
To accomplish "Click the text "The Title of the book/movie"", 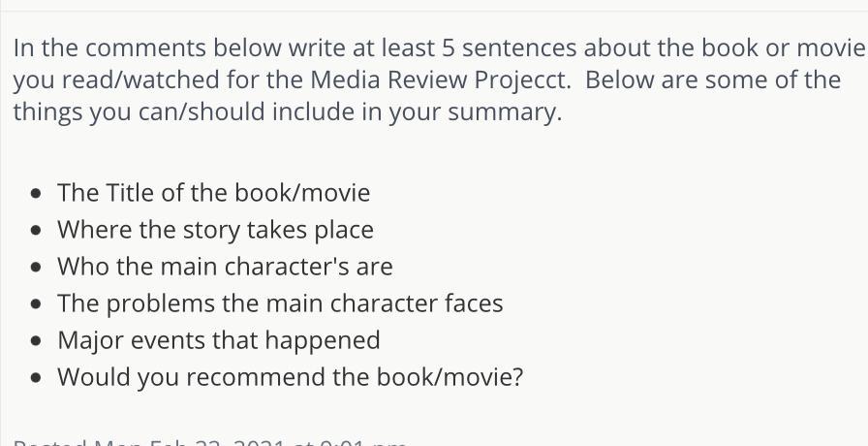I will click(x=214, y=193).
